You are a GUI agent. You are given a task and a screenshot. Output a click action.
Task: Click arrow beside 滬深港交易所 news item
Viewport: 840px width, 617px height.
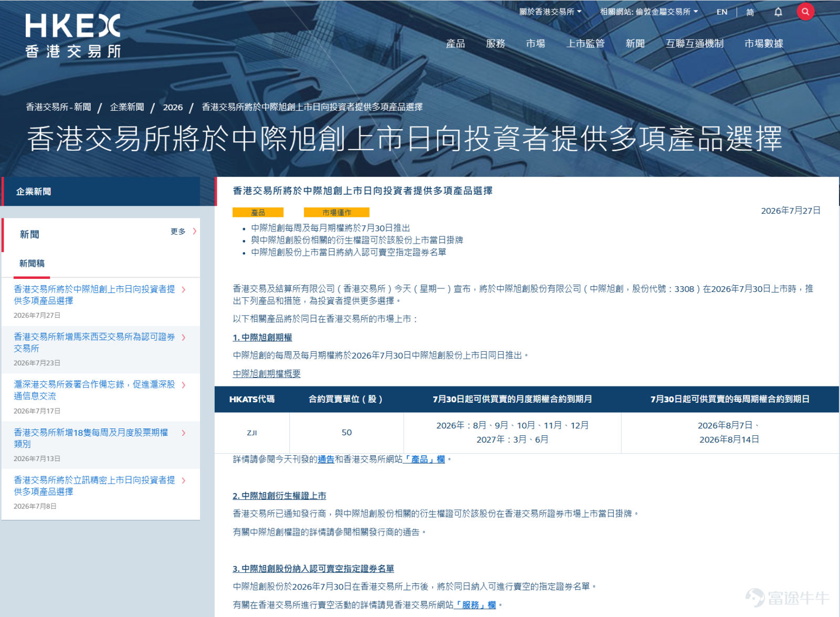click(184, 385)
